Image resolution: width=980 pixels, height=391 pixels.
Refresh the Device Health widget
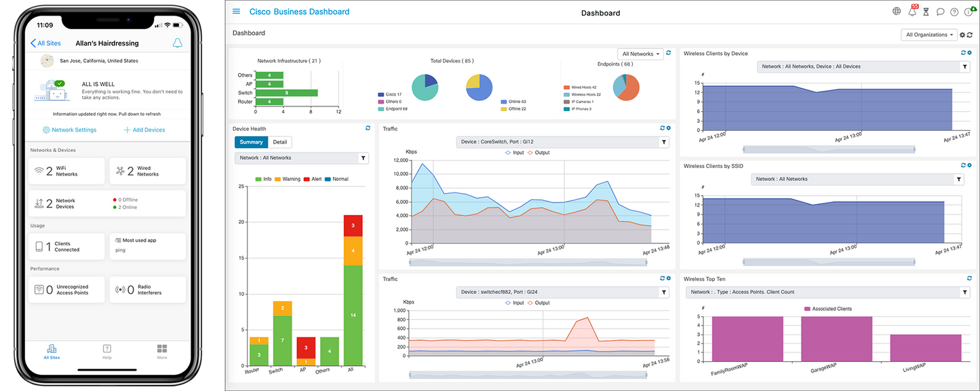[368, 128]
